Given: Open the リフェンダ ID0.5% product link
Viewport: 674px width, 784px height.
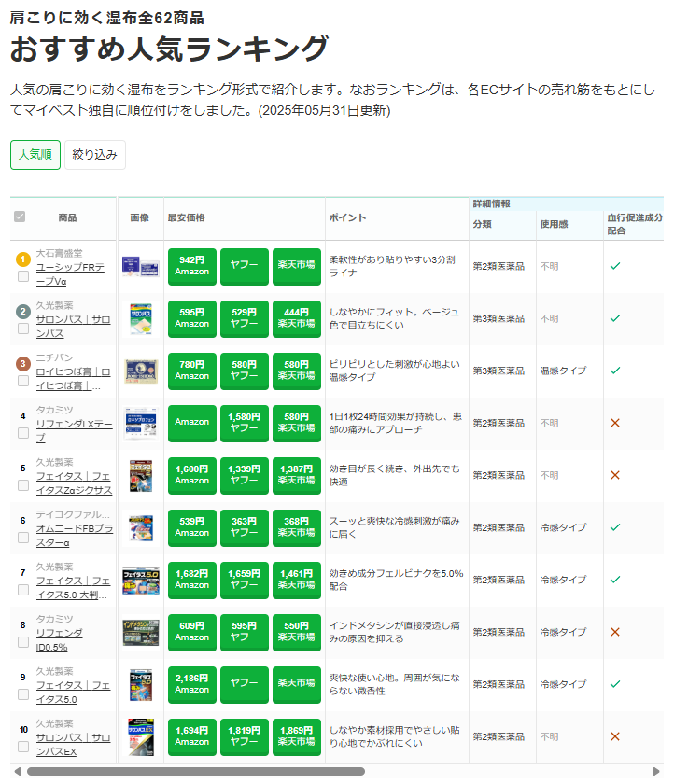Looking at the screenshot, I should click(x=59, y=640).
